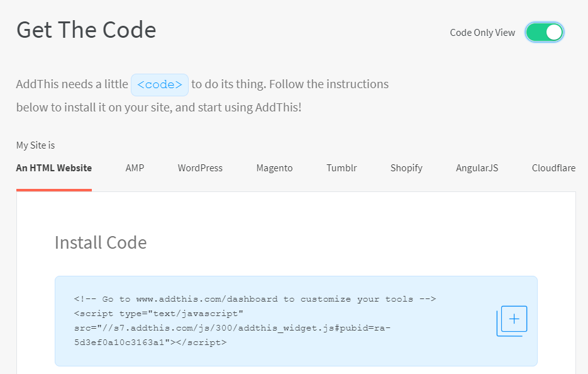The image size is (588, 374).
Task: Click inside the install code snippet box
Action: (x=296, y=321)
